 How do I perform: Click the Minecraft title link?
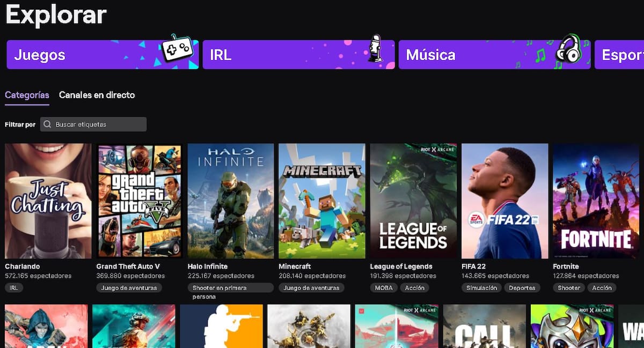(x=295, y=266)
